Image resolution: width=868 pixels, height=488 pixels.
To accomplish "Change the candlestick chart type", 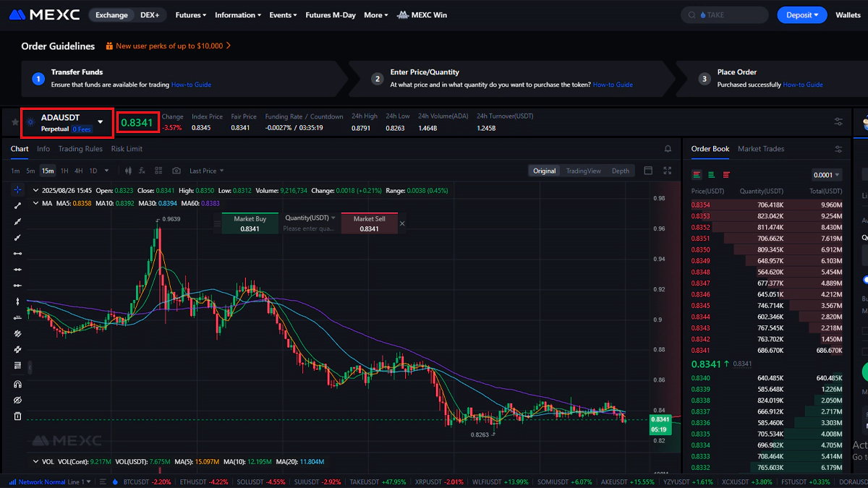I will 129,171.
